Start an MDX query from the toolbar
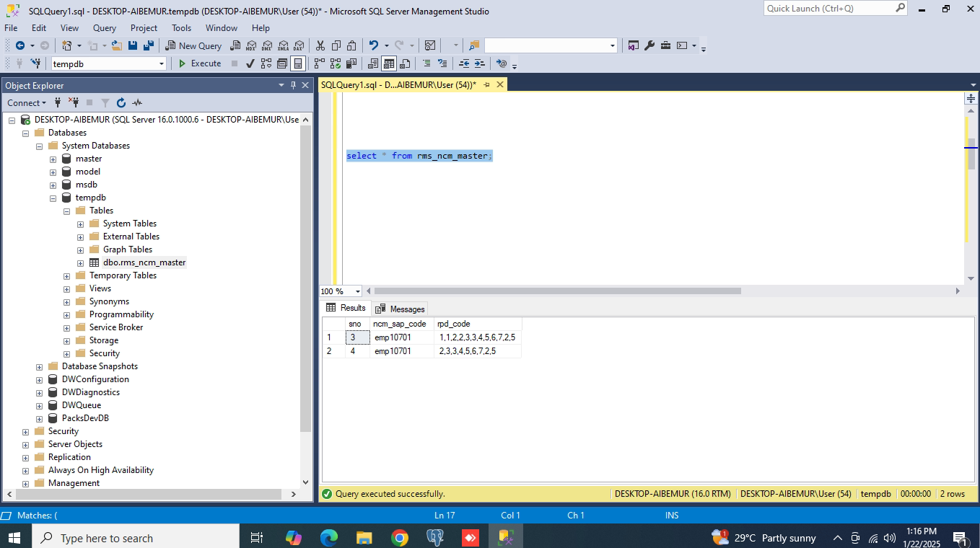 click(251, 45)
